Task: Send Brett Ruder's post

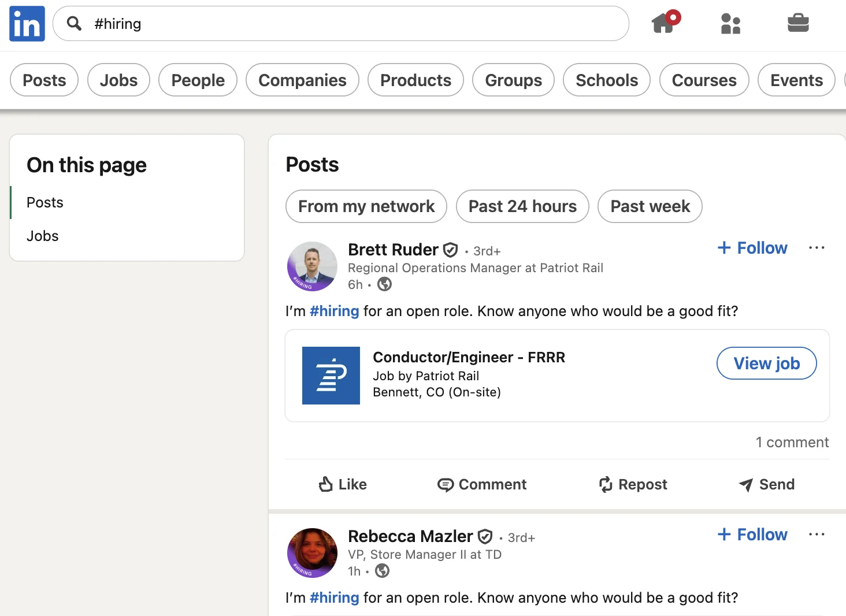Action: pyautogui.click(x=766, y=484)
